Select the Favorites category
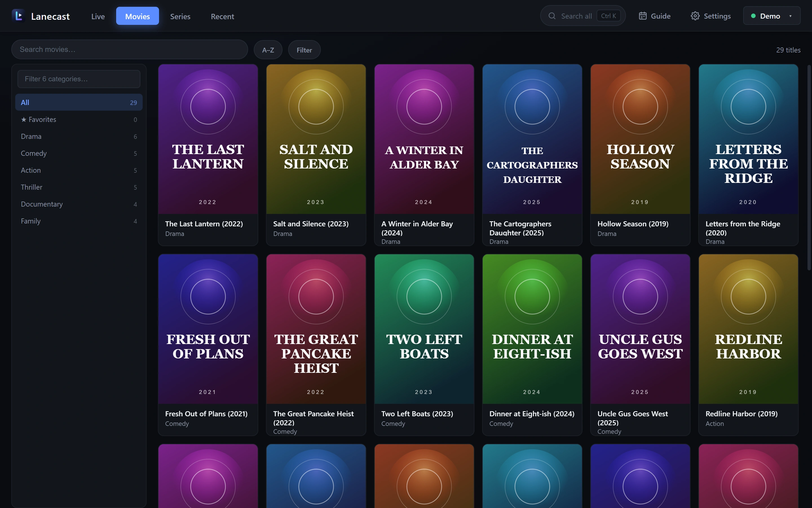812x508 pixels. (79, 119)
